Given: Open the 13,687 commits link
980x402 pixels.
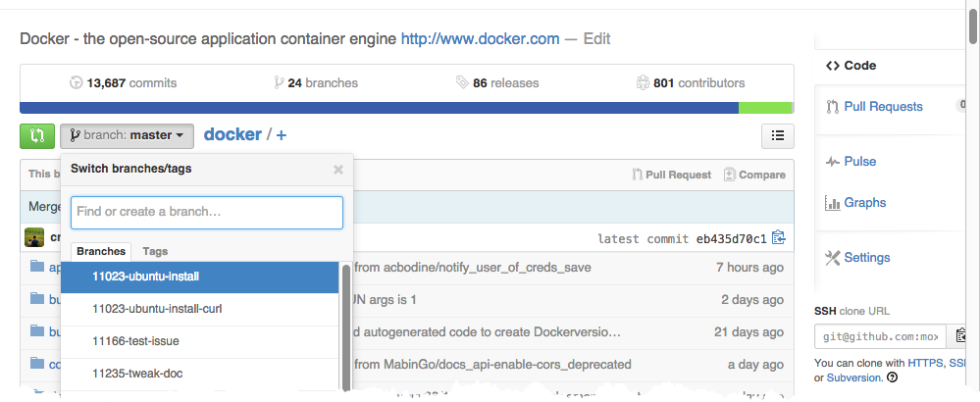Looking at the screenshot, I should (x=124, y=83).
